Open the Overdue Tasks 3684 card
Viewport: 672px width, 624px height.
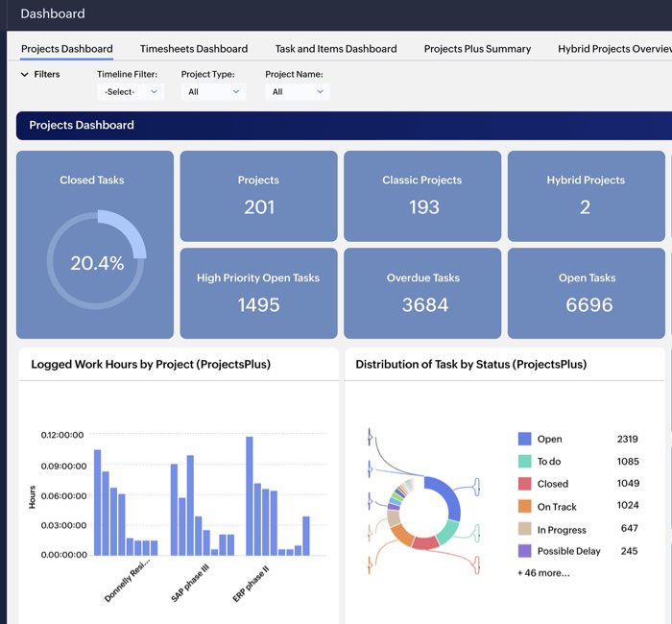[x=423, y=293]
